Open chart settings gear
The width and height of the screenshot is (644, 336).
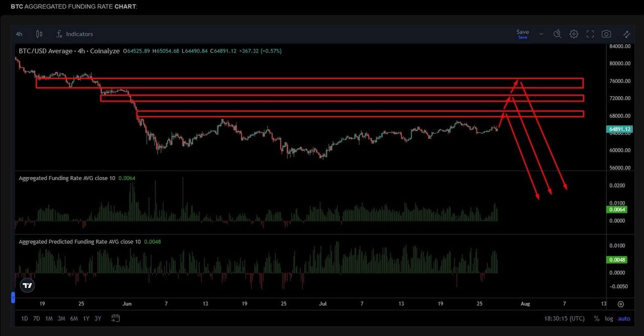[574, 34]
